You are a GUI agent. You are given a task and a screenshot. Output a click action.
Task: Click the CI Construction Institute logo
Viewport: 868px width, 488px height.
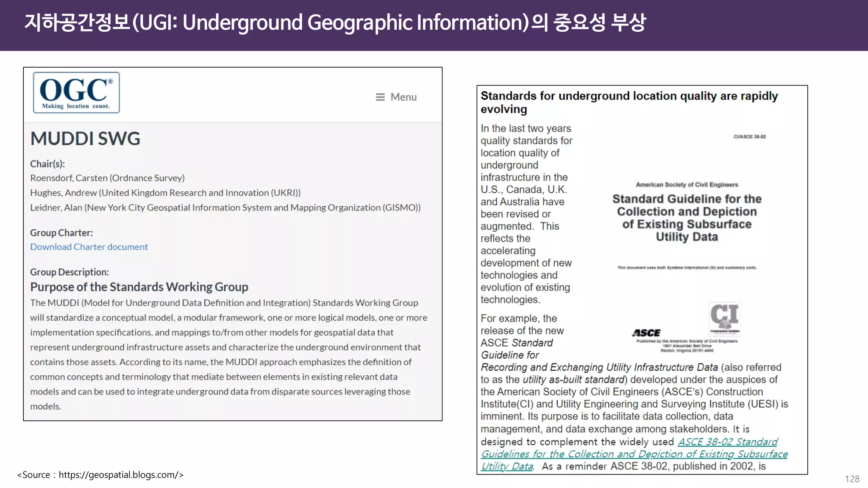725,319
